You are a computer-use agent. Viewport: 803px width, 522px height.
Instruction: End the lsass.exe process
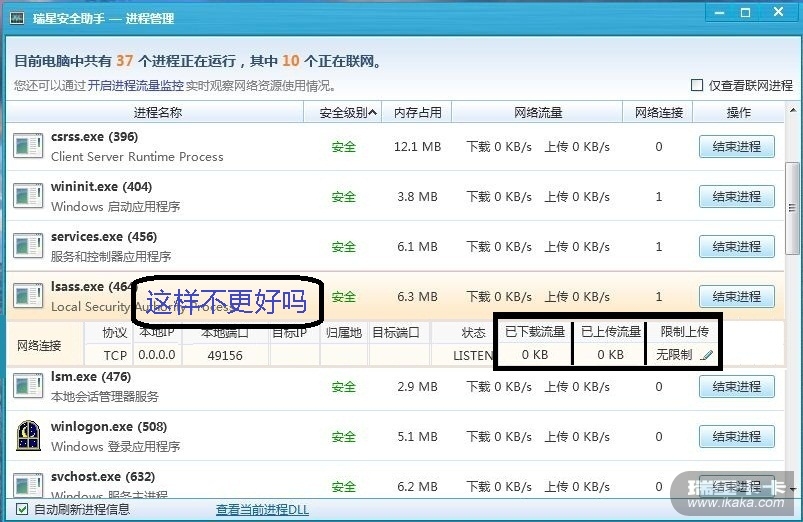[736, 296]
